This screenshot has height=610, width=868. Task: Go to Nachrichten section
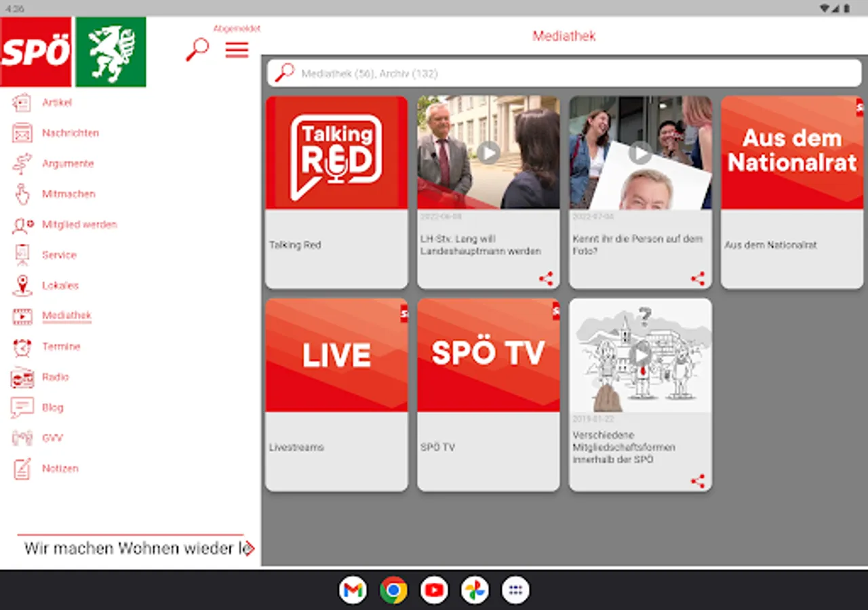point(71,133)
